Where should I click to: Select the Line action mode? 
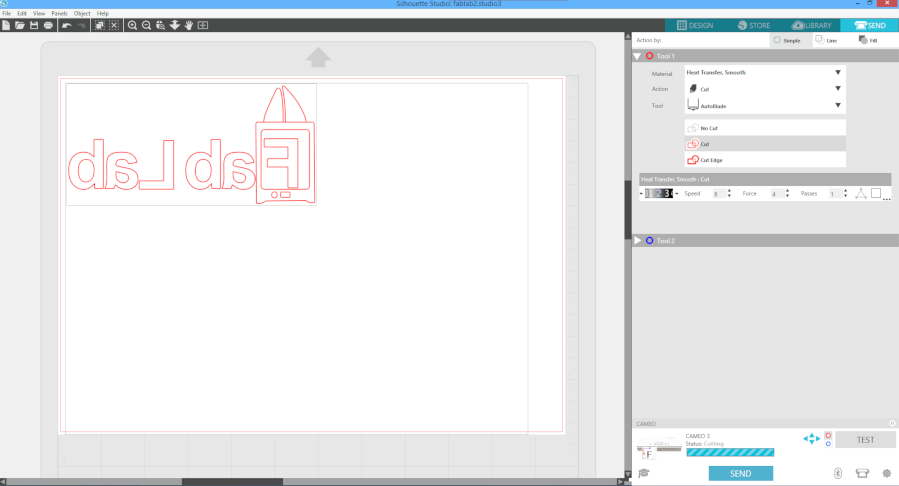tap(826, 40)
